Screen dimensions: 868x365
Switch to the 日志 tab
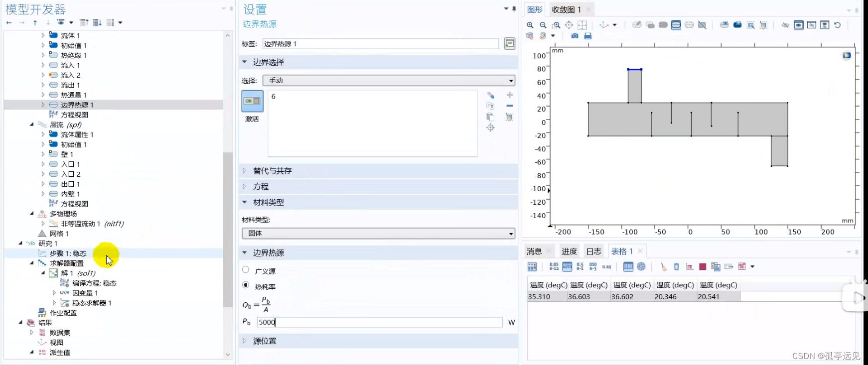(594, 251)
